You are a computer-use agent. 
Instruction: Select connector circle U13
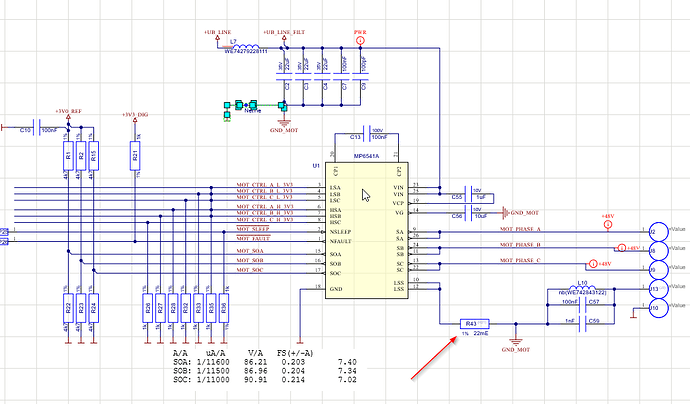659,289
